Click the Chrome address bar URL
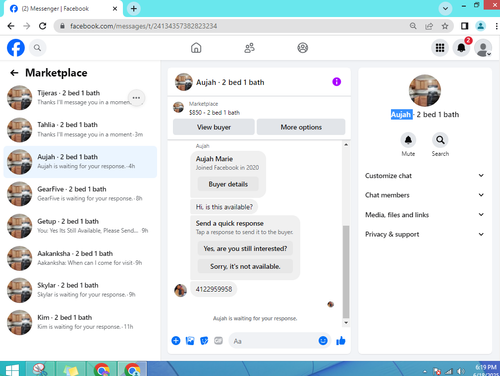500x376 pixels. point(143,26)
